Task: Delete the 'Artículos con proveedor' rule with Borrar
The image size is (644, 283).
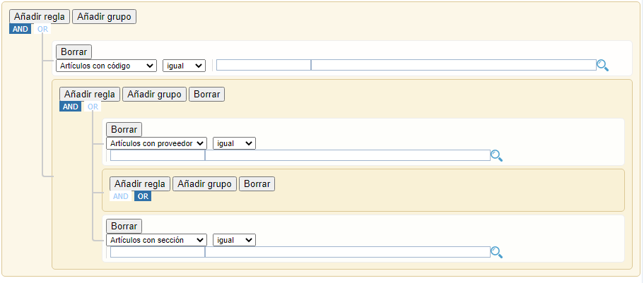Action: coord(124,129)
